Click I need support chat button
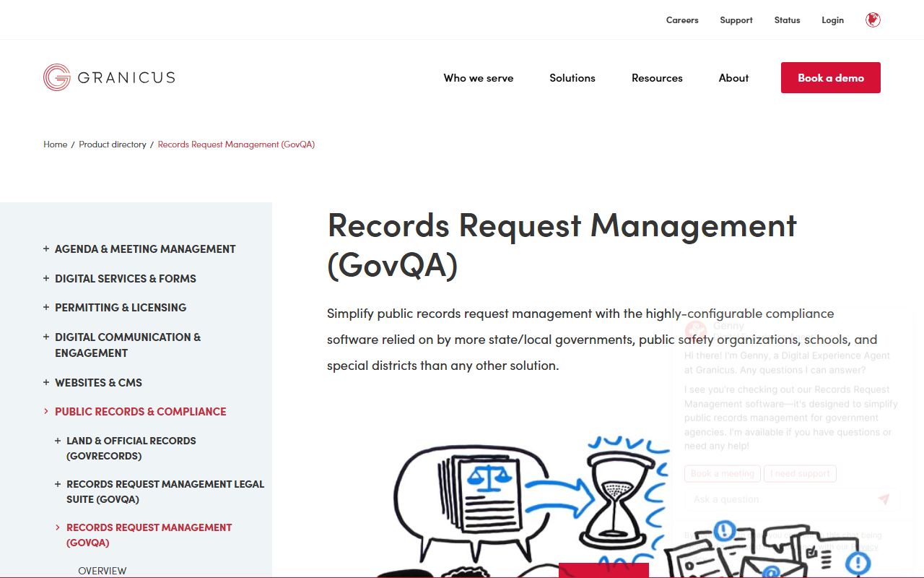The image size is (924, 578). tap(800, 473)
